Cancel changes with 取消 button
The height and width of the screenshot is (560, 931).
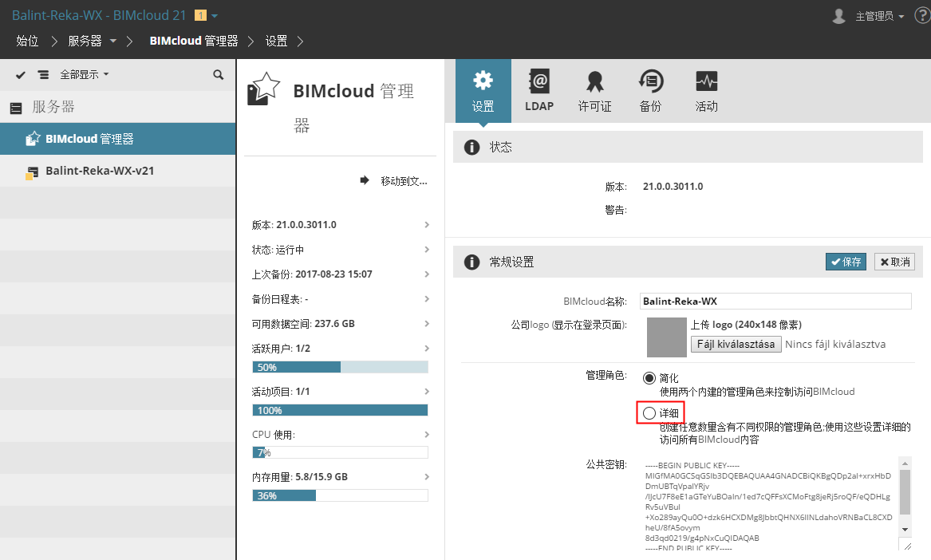click(895, 262)
